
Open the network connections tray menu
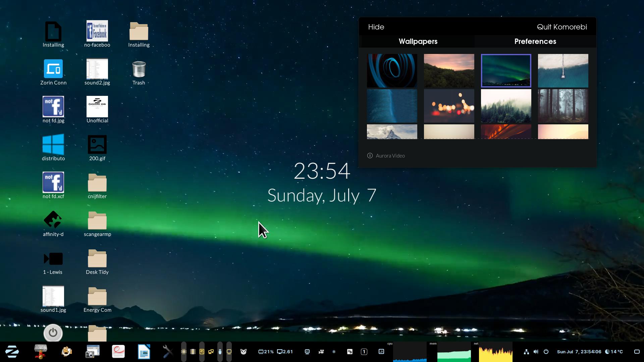pyautogui.click(x=526, y=352)
